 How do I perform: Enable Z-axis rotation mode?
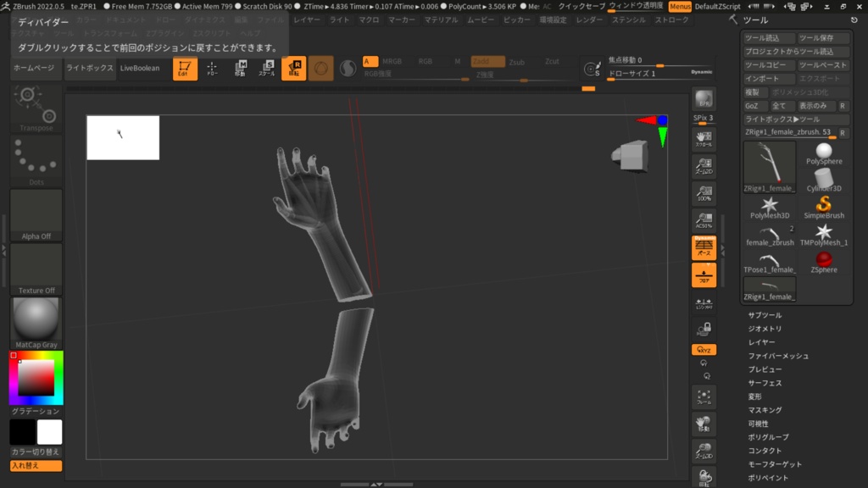(707, 376)
